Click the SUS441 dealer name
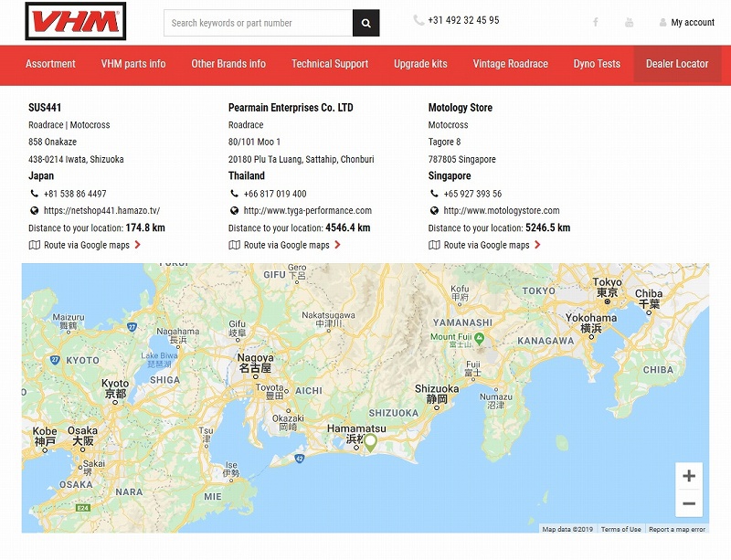 tap(45, 108)
